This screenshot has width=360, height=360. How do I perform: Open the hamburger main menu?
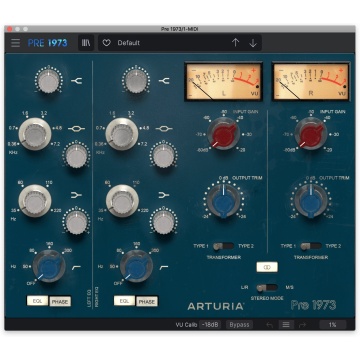pos(15,43)
